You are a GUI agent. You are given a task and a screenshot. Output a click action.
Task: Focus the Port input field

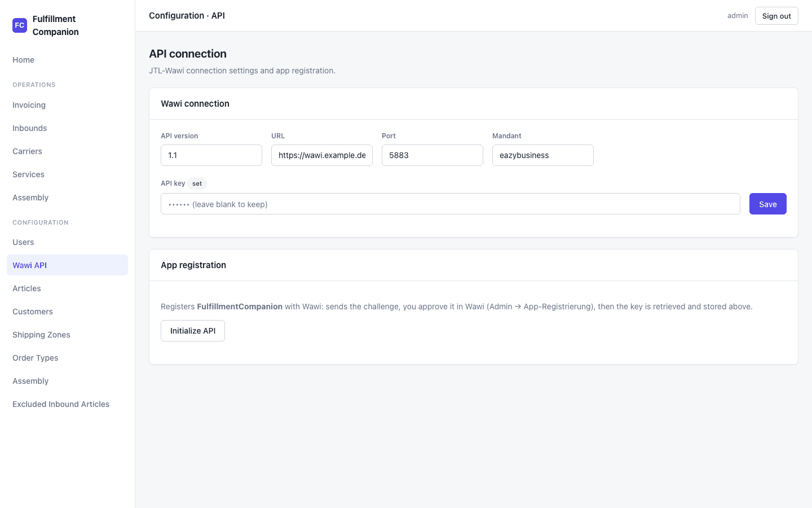433,155
